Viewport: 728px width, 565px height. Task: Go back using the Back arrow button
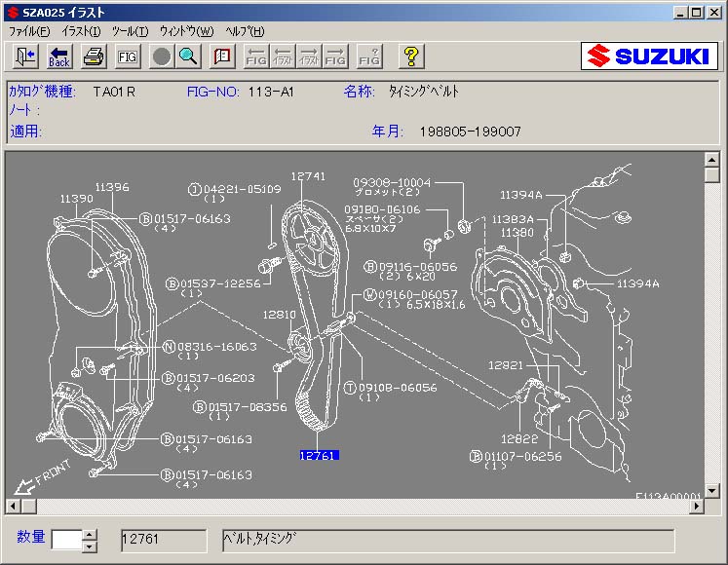pos(59,56)
